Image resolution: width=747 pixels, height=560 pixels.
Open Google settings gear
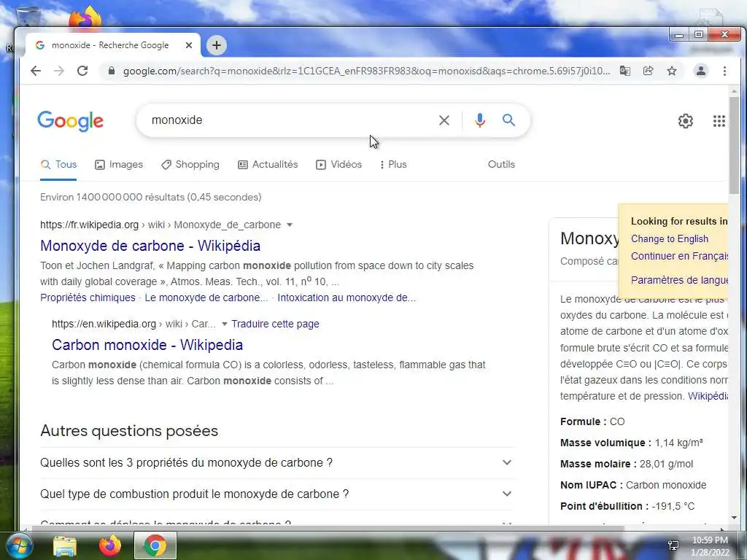[x=686, y=121]
